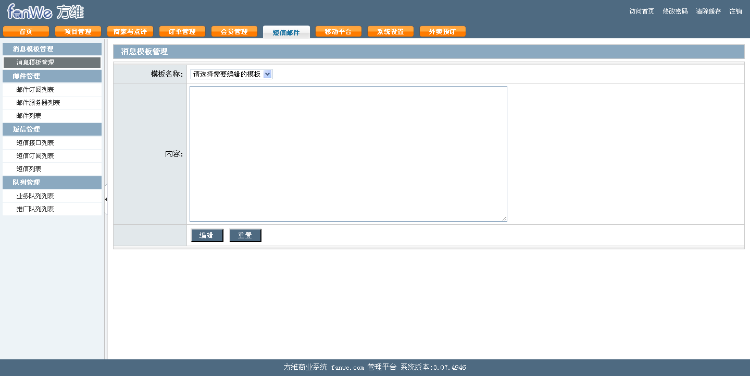Open the last orange tab after 系统设置
750x376 pixels.
[443, 32]
